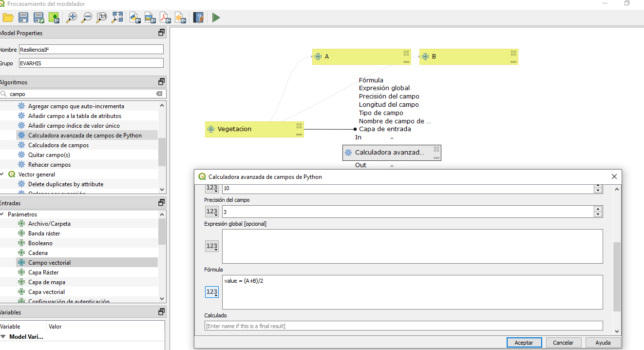
Task: Export the model as an image
Action: click(x=149, y=17)
